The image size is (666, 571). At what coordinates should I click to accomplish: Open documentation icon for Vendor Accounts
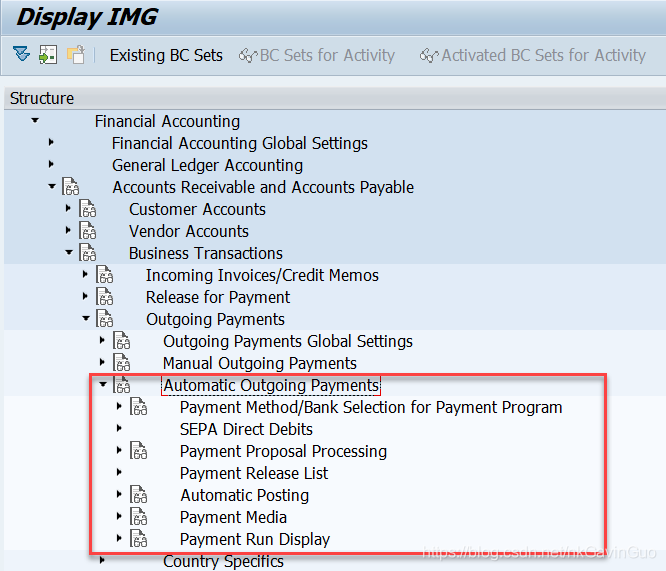tap(87, 231)
